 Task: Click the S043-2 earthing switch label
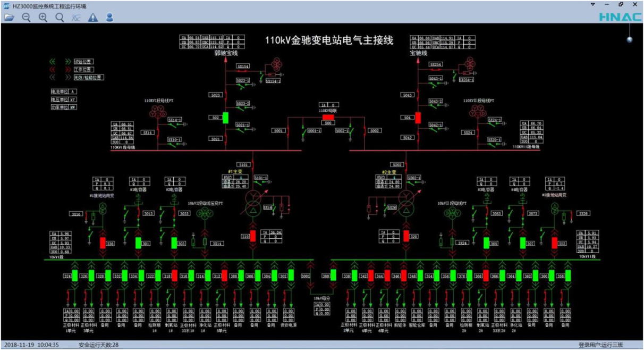[x=436, y=101]
